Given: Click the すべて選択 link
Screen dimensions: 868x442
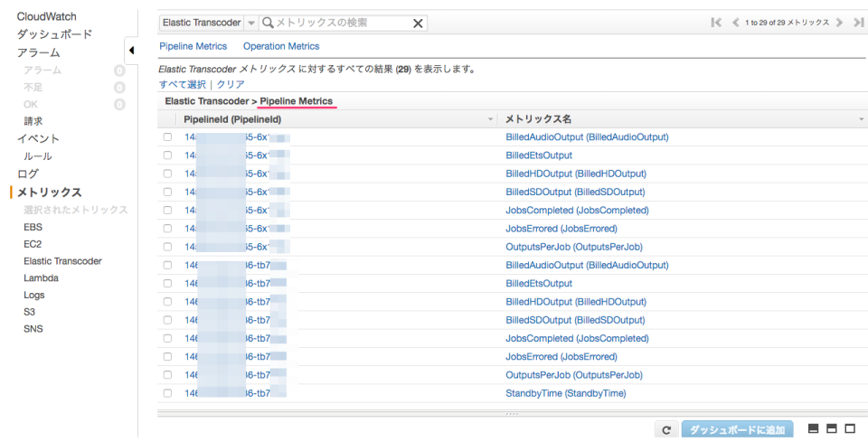Looking at the screenshot, I should [x=183, y=84].
